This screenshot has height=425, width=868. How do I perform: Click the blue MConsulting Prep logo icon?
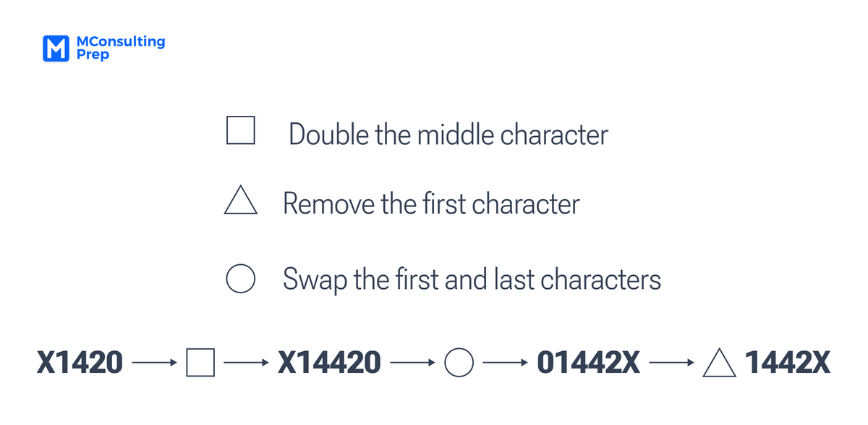tap(56, 49)
